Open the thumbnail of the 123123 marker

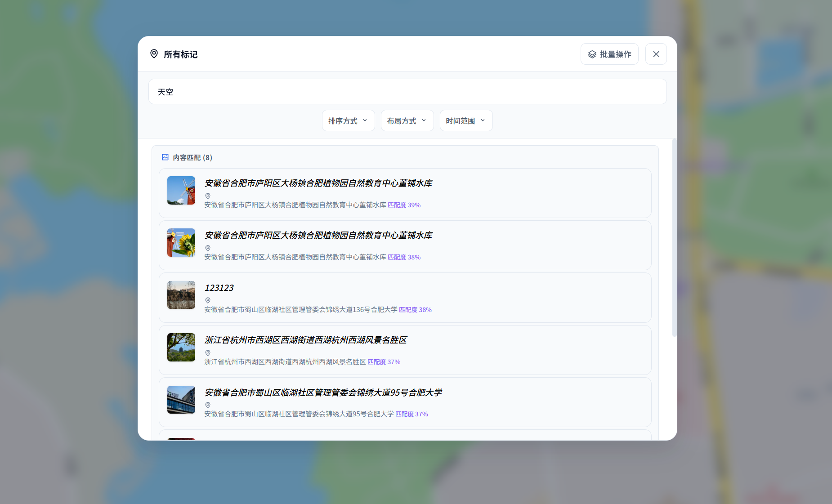click(181, 295)
